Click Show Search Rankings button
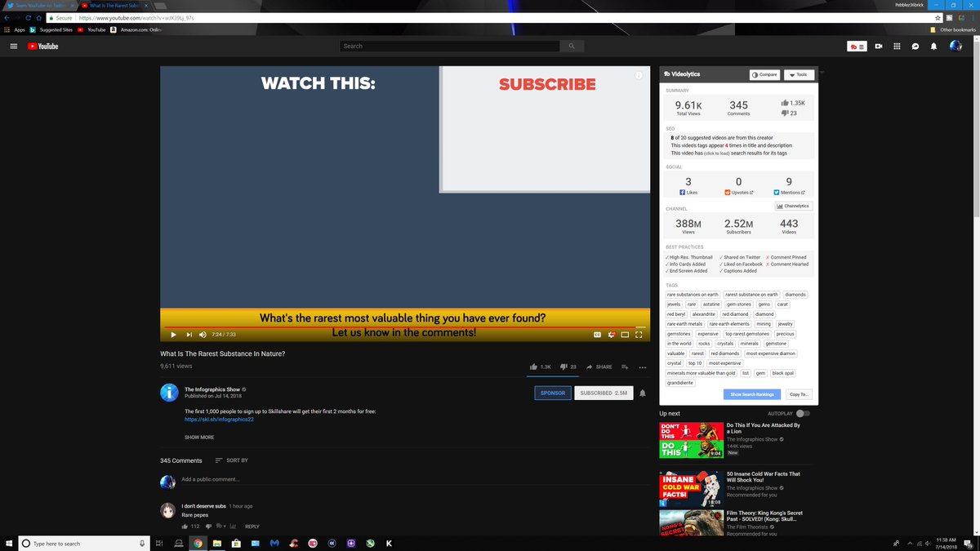Image resolution: width=980 pixels, height=551 pixels. point(752,394)
